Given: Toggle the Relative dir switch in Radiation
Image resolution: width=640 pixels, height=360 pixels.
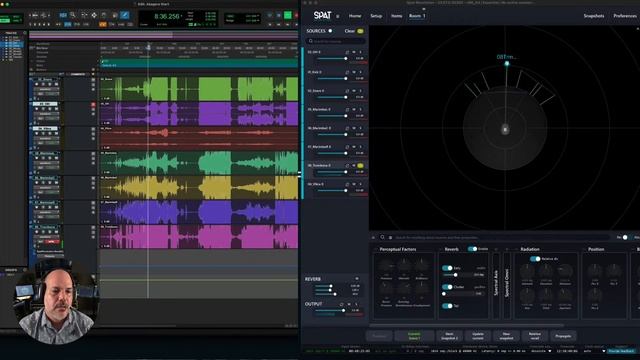Looking at the screenshot, I should [535, 259].
